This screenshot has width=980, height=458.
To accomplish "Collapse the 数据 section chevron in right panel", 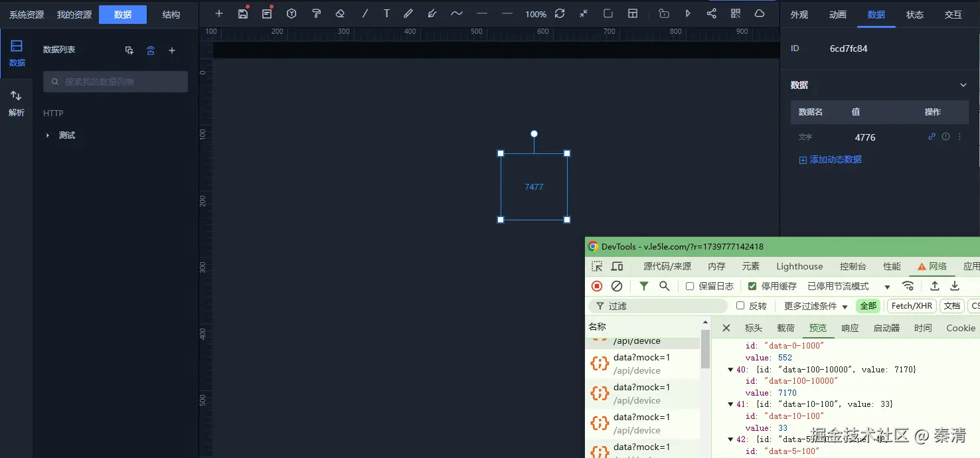I will (963, 85).
